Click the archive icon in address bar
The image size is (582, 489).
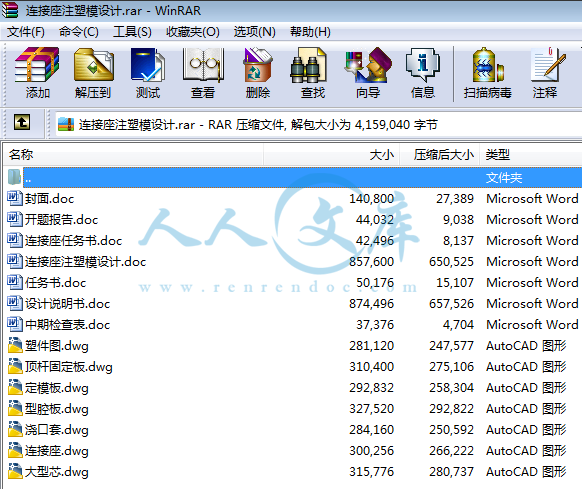pyautogui.click(x=66, y=124)
